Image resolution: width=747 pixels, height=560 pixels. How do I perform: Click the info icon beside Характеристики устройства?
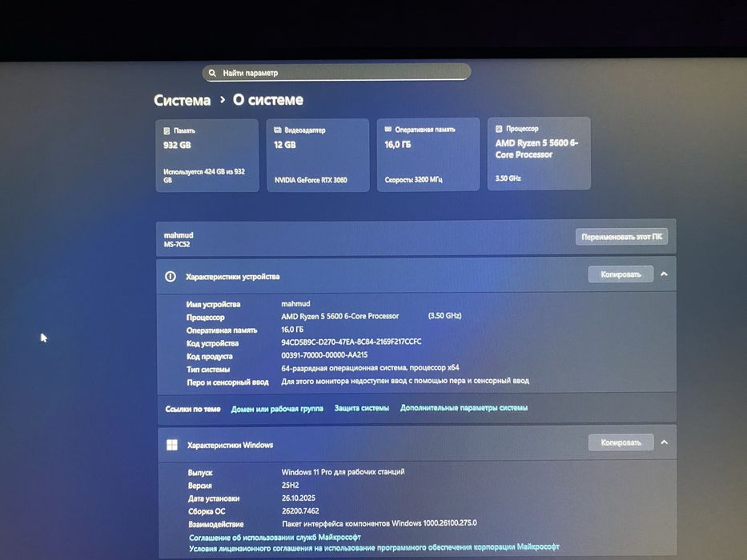click(x=171, y=277)
